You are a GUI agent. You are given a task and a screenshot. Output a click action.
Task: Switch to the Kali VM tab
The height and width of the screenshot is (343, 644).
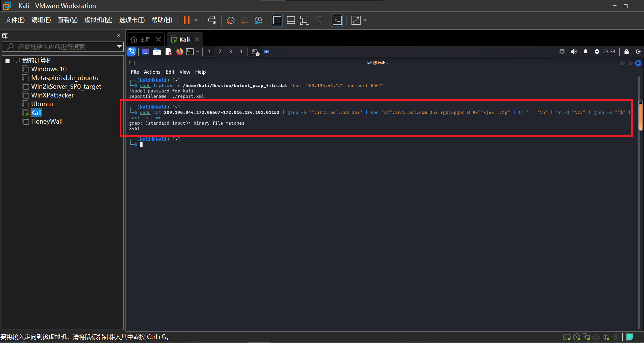coord(180,40)
